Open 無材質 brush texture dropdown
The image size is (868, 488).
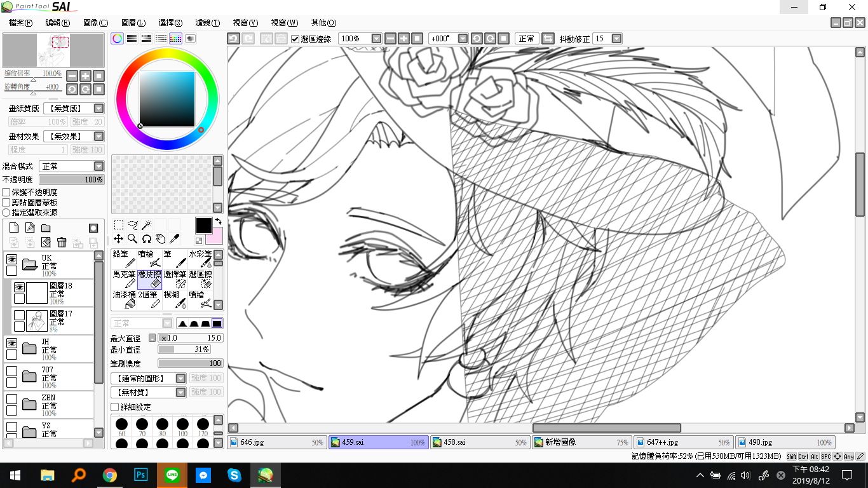click(180, 392)
